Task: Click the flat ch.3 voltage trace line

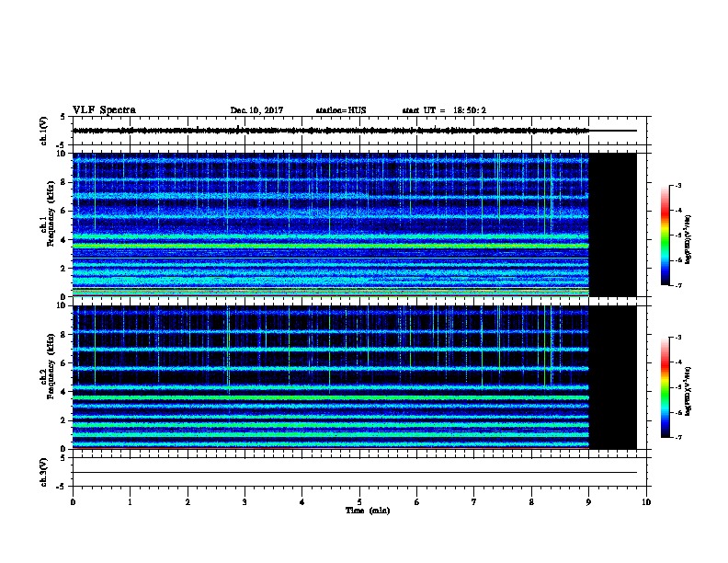Action: [x=355, y=473]
